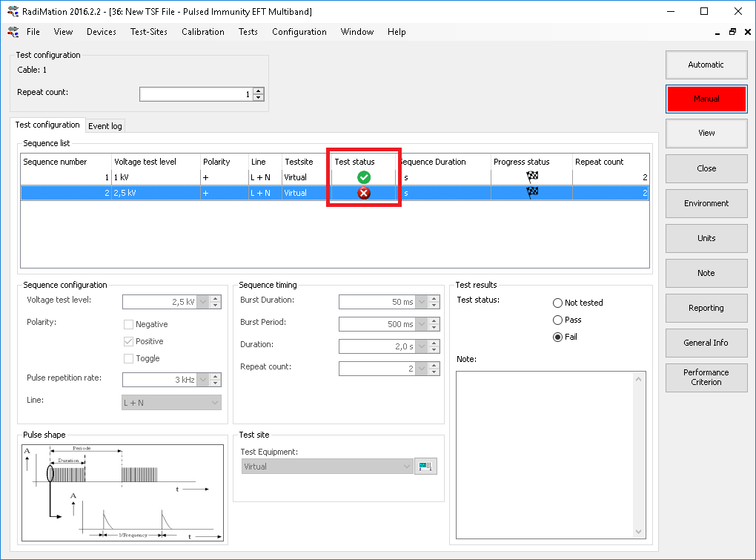The image size is (756, 560).
Task: Enable the Toggle polarity checkbox
Action: click(x=128, y=358)
